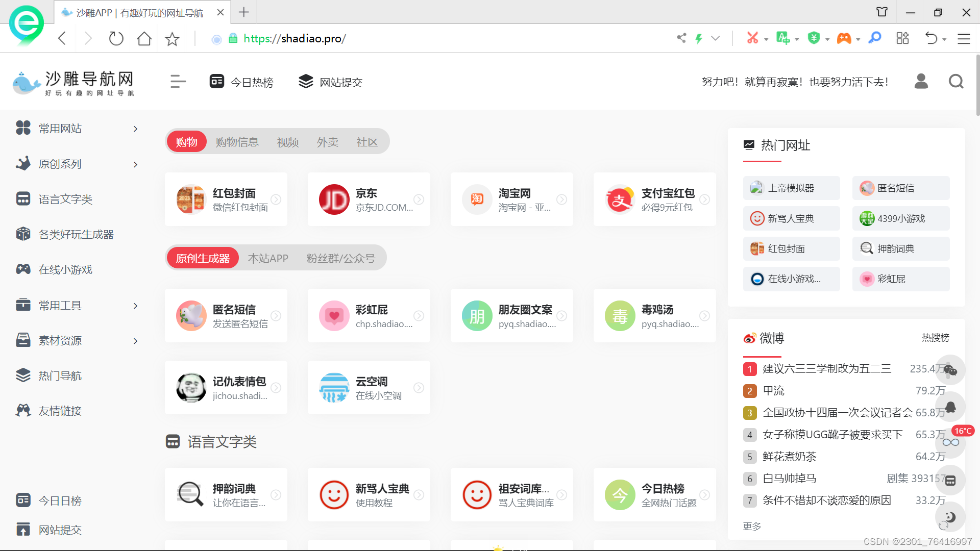Open the address bar dropdown arrow
This screenshot has height=551, width=980.
(x=716, y=38)
